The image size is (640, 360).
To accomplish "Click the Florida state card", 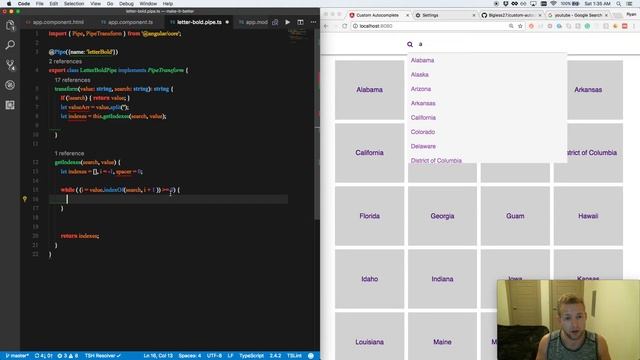I will (x=369, y=216).
